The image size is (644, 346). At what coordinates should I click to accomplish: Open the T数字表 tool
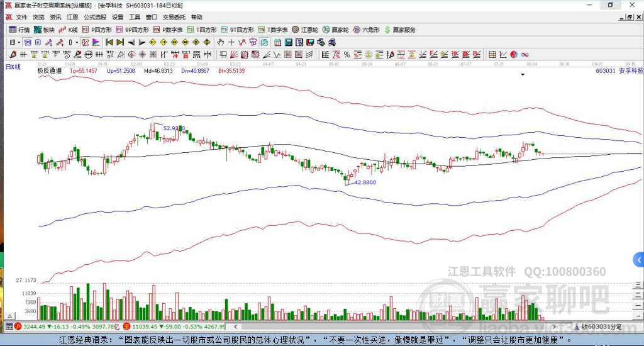273,30
